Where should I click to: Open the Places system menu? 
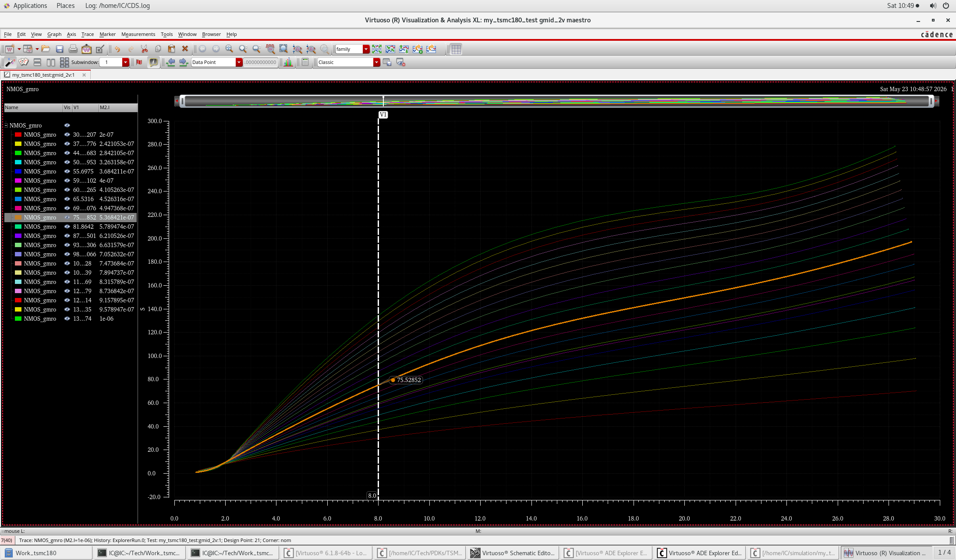[x=65, y=6]
